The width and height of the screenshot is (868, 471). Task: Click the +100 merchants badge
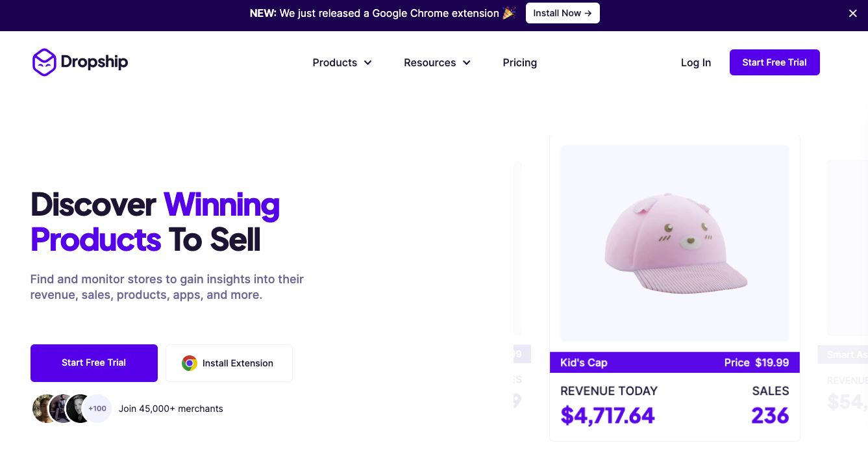97,408
